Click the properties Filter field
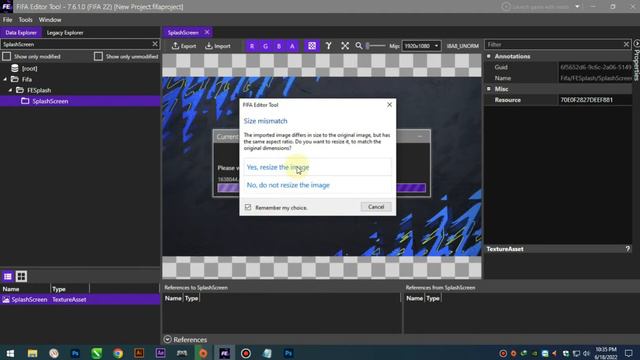The image size is (640, 360). pyautogui.click(x=553, y=44)
